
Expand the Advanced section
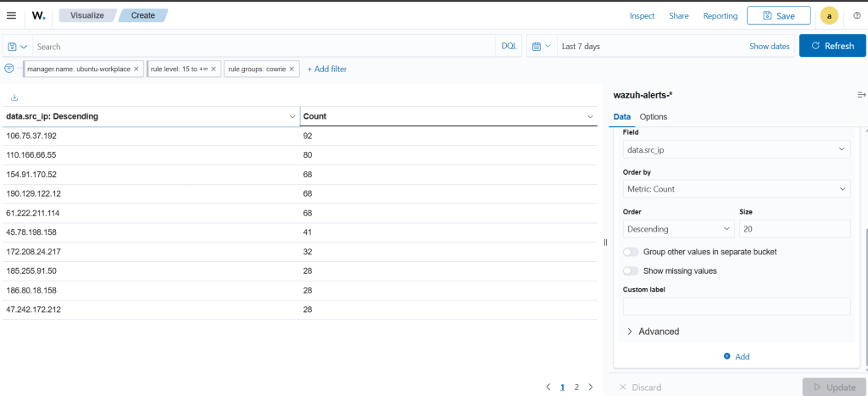click(x=653, y=332)
